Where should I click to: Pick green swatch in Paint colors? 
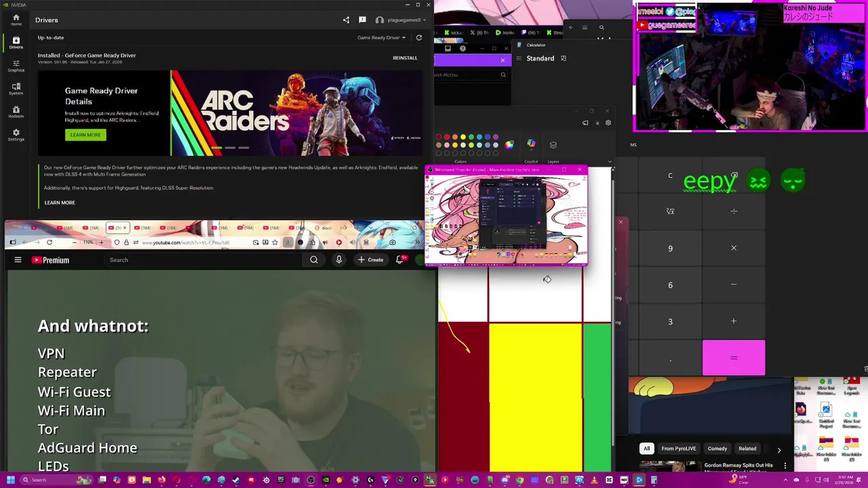coord(471,138)
